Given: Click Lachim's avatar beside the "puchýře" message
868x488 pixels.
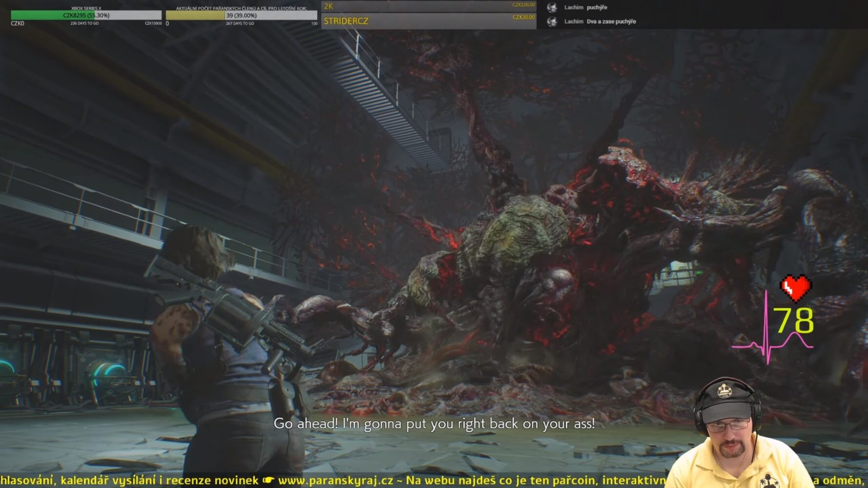Looking at the screenshot, I should coord(552,7).
